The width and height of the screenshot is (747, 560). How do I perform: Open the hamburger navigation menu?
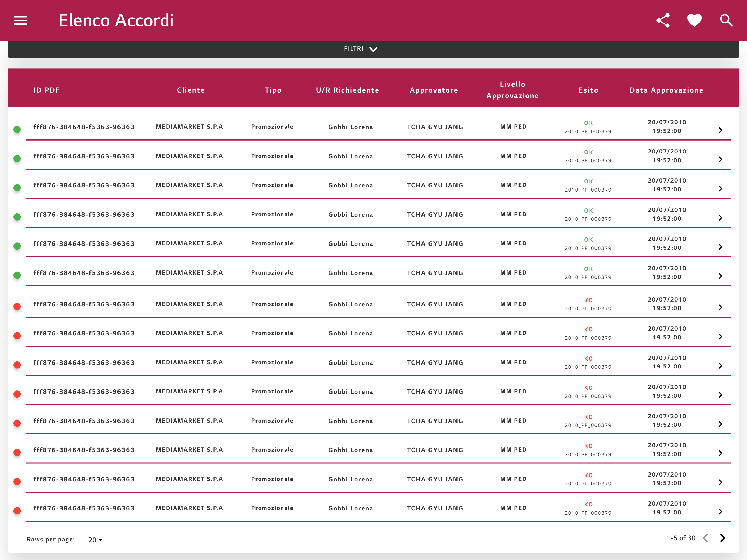(20, 20)
